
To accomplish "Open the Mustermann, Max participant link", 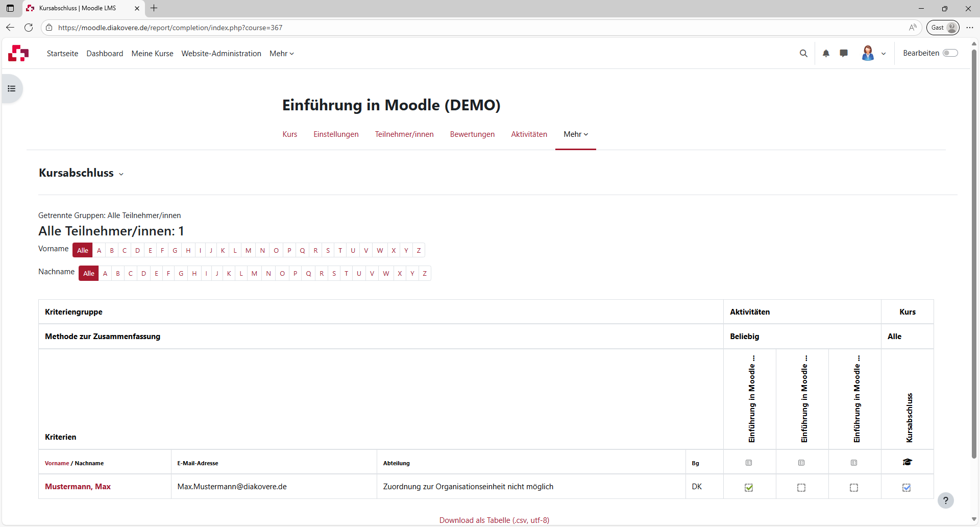I will [x=78, y=487].
